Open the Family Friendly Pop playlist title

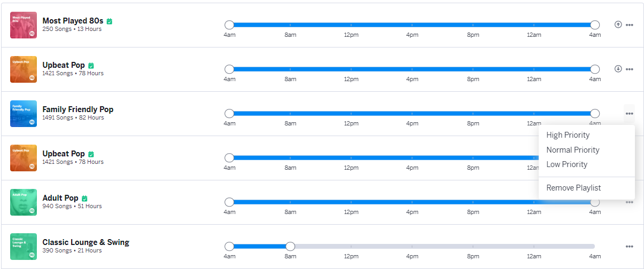coord(78,109)
